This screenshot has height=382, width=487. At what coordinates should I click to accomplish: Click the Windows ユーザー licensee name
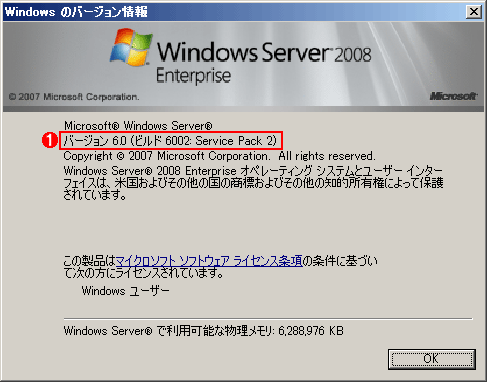point(126,291)
